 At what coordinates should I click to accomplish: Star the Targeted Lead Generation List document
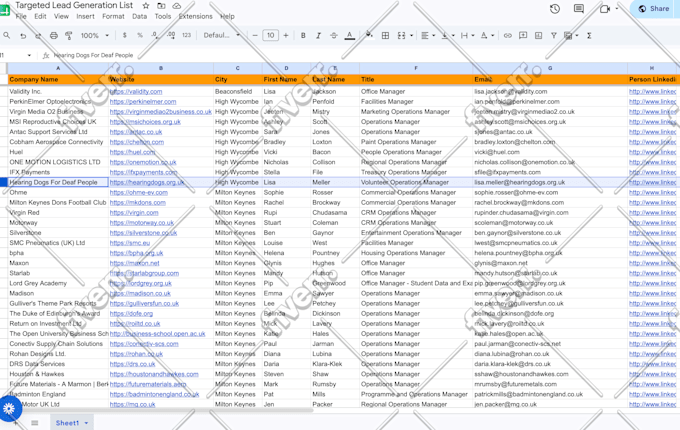click(x=146, y=6)
